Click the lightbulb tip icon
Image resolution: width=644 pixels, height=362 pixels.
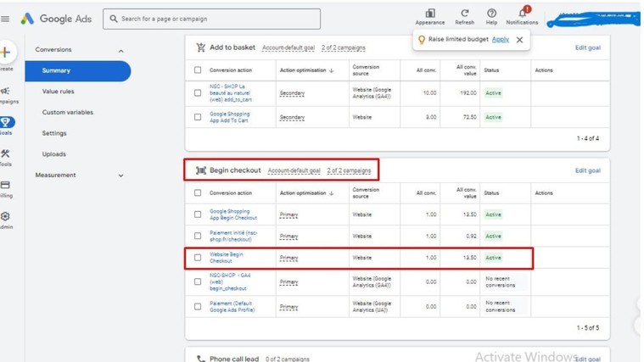coord(422,40)
